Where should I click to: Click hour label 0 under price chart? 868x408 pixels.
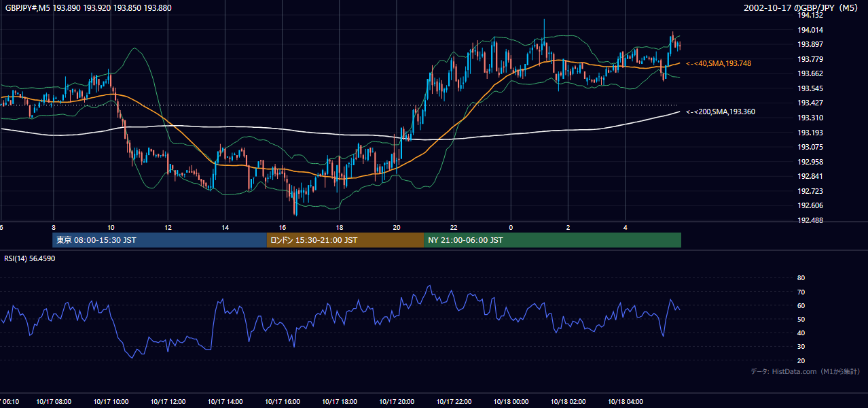point(511,228)
